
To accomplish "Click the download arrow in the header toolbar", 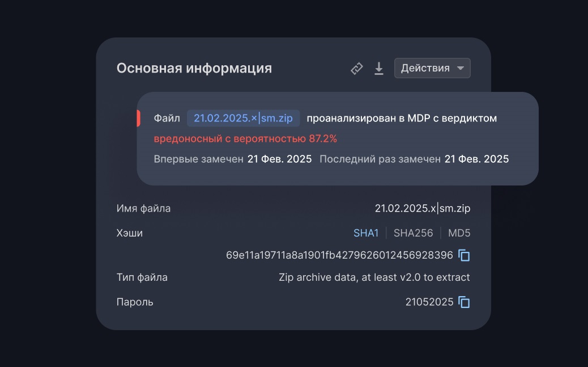I will (378, 68).
